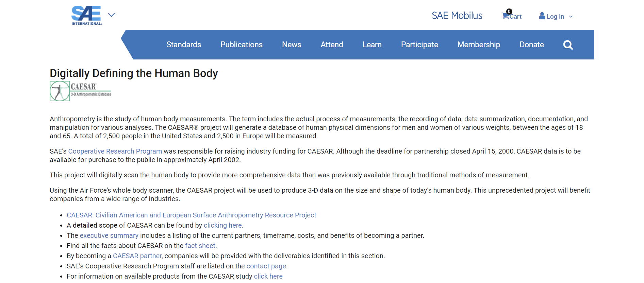Follow the CAESAR partner link

tap(137, 256)
